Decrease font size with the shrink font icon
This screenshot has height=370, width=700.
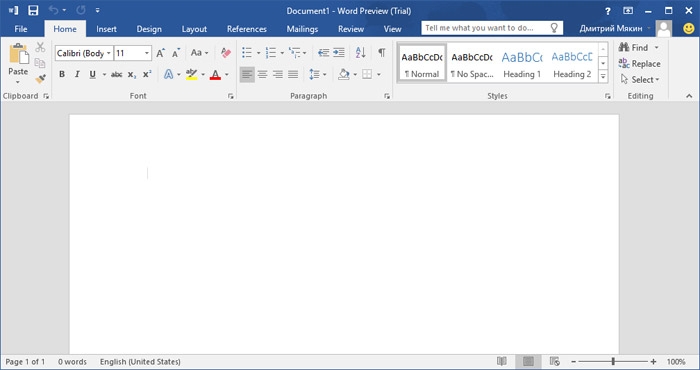click(x=176, y=53)
